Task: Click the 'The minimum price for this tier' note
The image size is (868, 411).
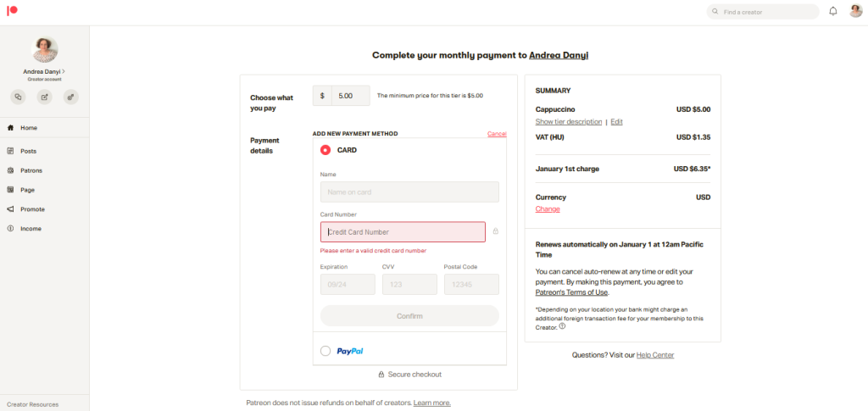Action: click(x=430, y=96)
